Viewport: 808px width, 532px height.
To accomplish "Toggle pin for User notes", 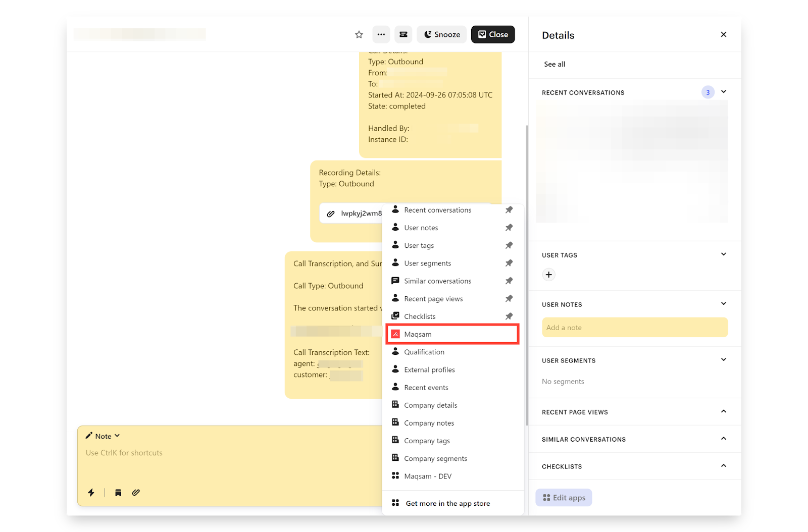I will coord(509,228).
